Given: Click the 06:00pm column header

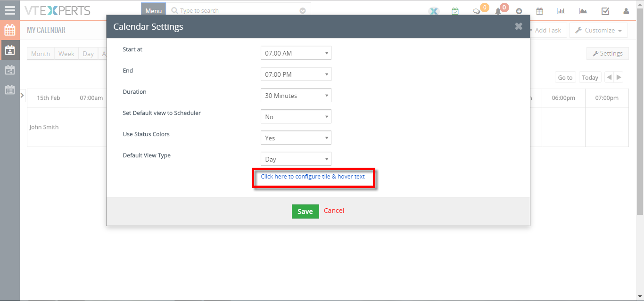Looking at the screenshot, I should [x=563, y=98].
